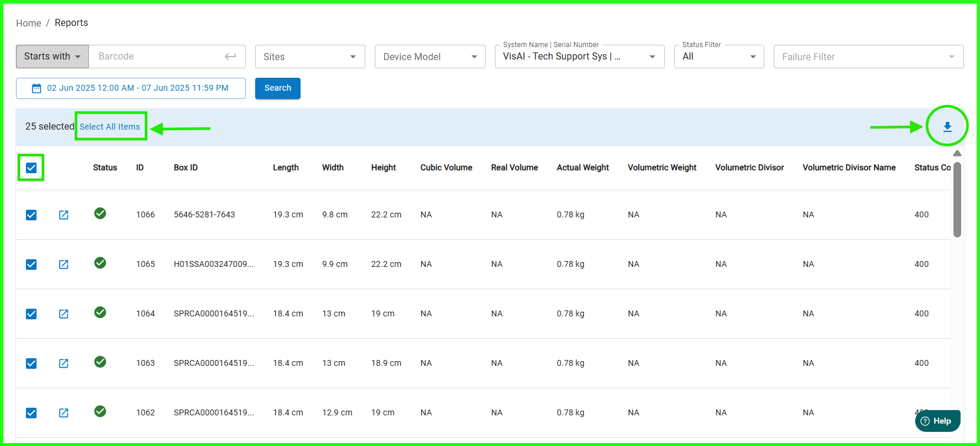
Task: Click green status checkmark for row 1066
Action: tap(100, 213)
